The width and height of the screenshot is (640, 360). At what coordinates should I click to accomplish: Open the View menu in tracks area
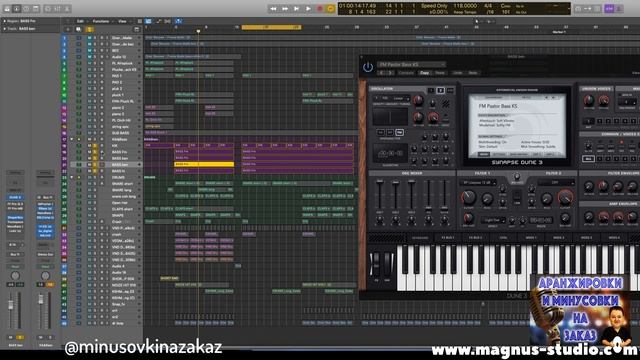point(122,21)
